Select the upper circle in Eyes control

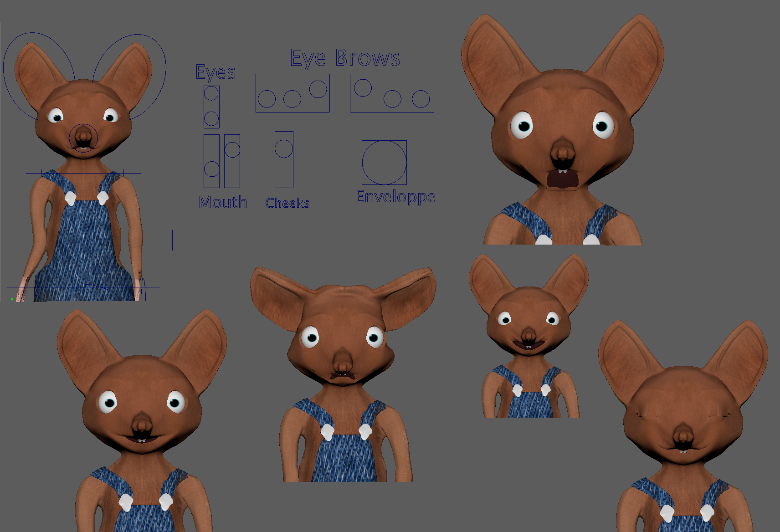tap(211, 93)
